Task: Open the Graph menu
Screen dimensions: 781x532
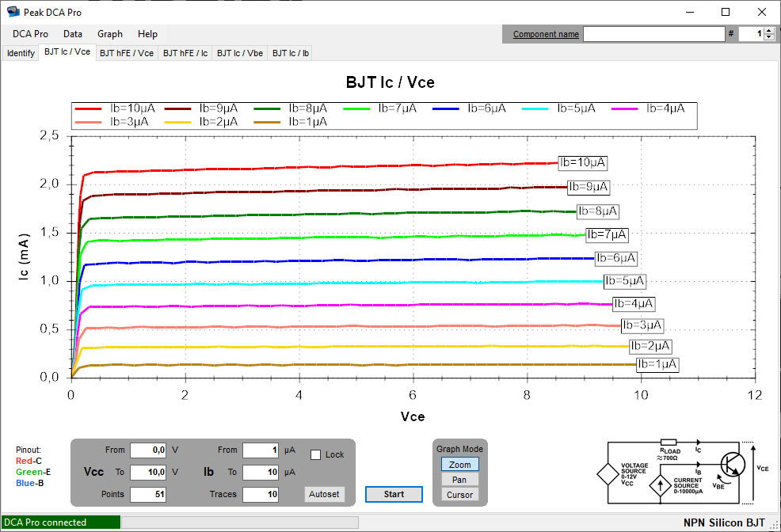Action: point(110,34)
